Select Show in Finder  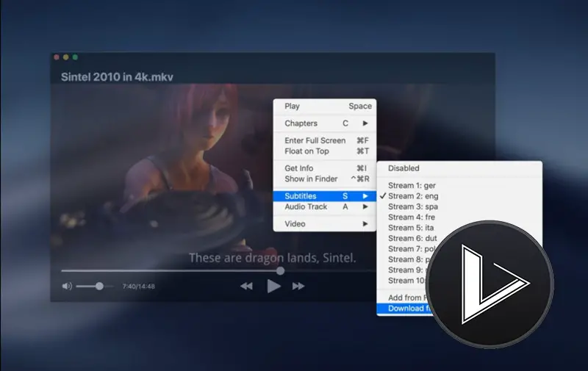coord(325,179)
